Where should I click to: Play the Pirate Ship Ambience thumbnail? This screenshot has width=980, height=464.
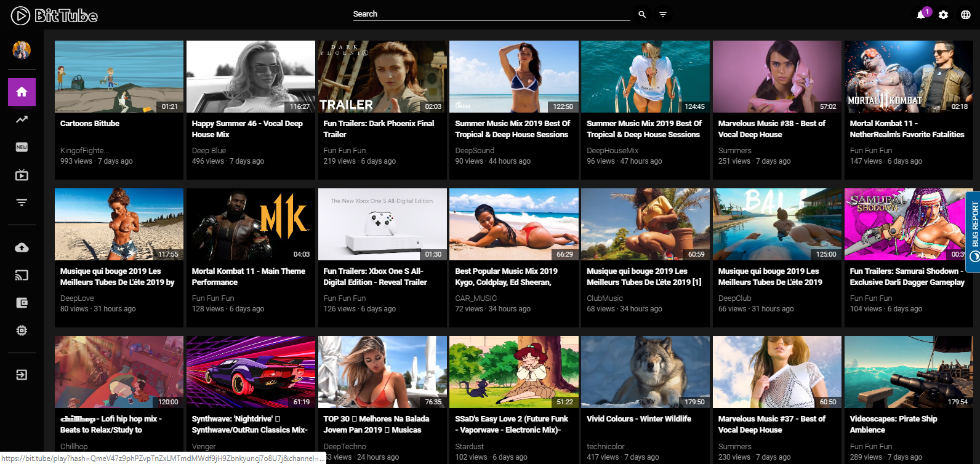coord(909,372)
